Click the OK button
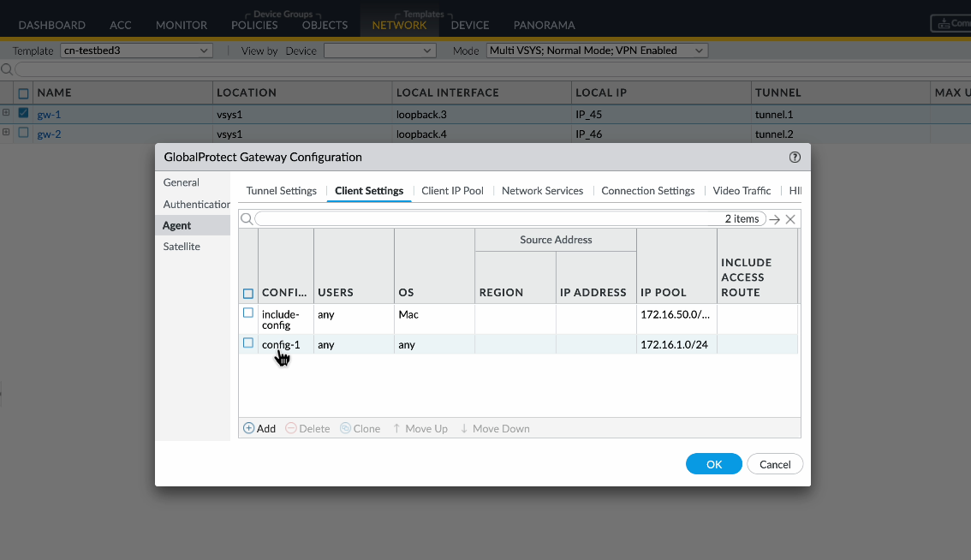The image size is (971, 560). coord(714,464)
